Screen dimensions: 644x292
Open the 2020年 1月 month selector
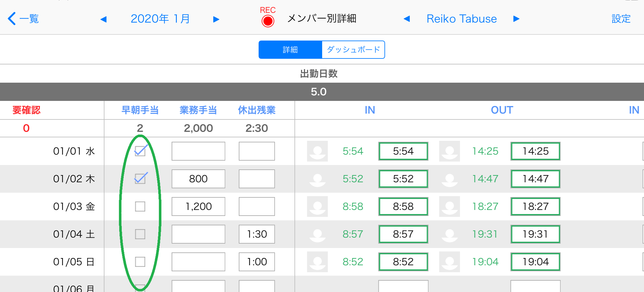tap(160, 19)
